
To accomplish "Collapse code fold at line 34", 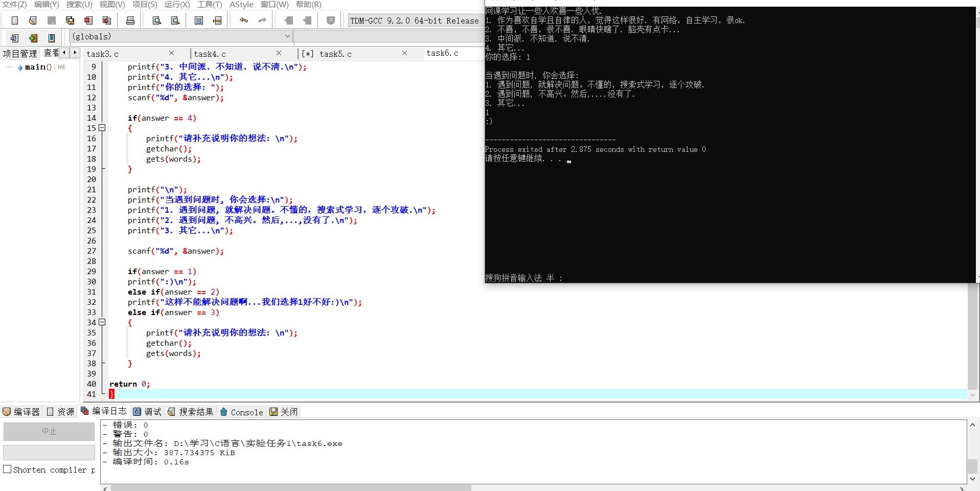I will (102, 322).
